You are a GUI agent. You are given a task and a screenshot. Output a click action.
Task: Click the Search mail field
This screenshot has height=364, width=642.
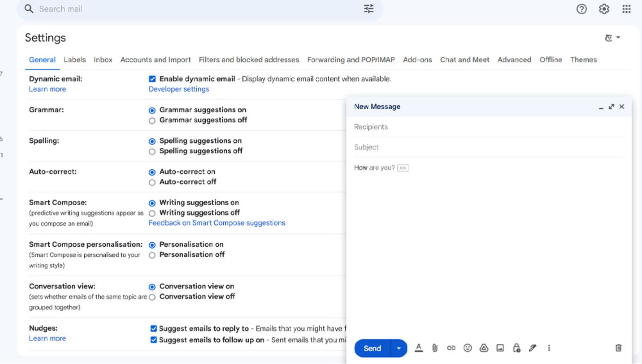tap(200, 9)
